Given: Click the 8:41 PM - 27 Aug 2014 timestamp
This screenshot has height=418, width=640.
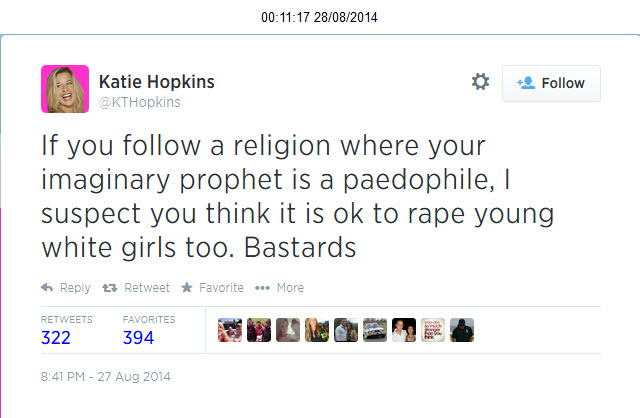Looking at the screenshot, I should point(106,376).
